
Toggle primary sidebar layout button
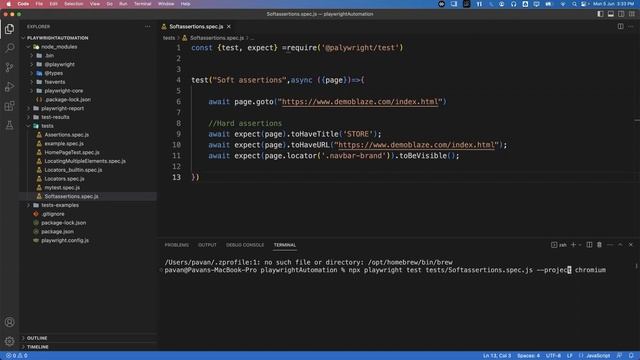click(600, 14)
